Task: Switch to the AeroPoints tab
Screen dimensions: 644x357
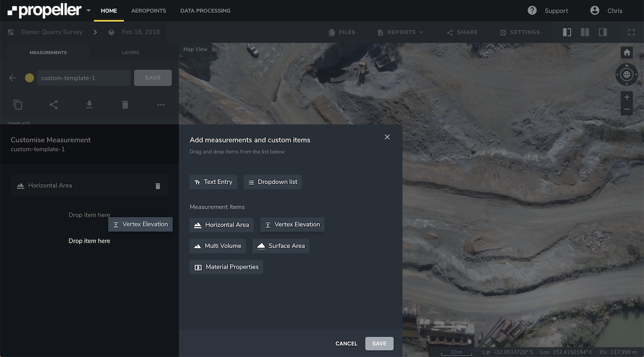Action: (x=149, y=11)
